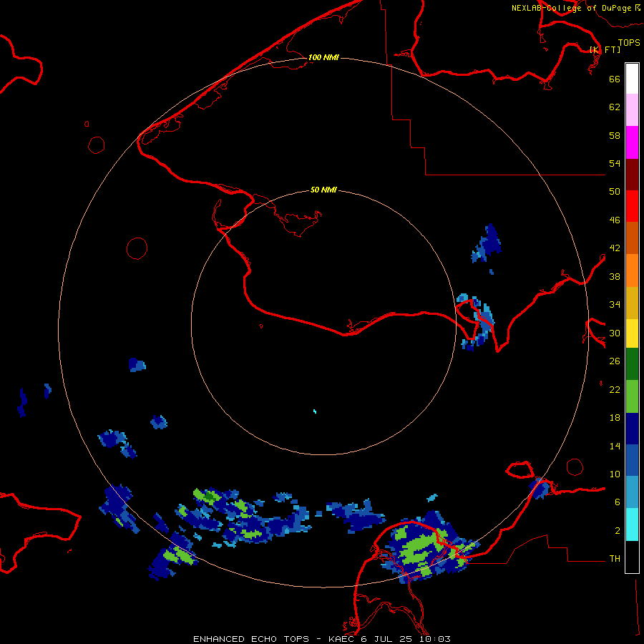
Task: Select the 46 legend value
Action: pos(615,220)
